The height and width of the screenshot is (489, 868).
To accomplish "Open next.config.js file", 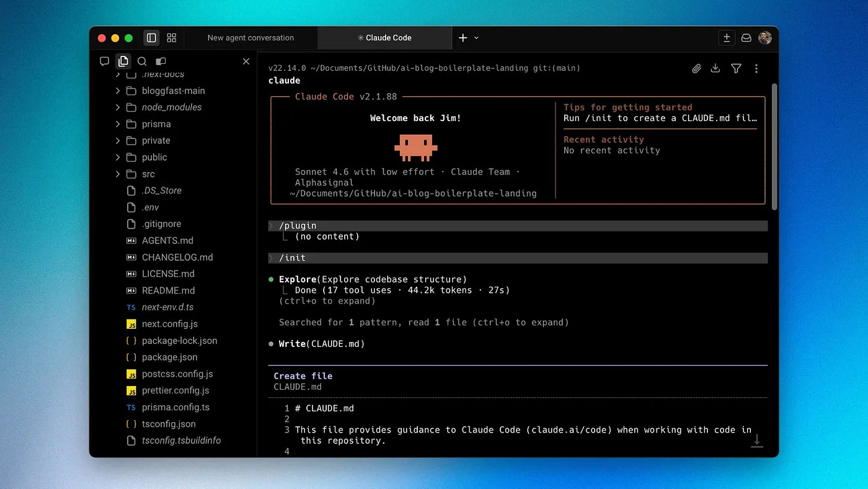I will 170,324.
